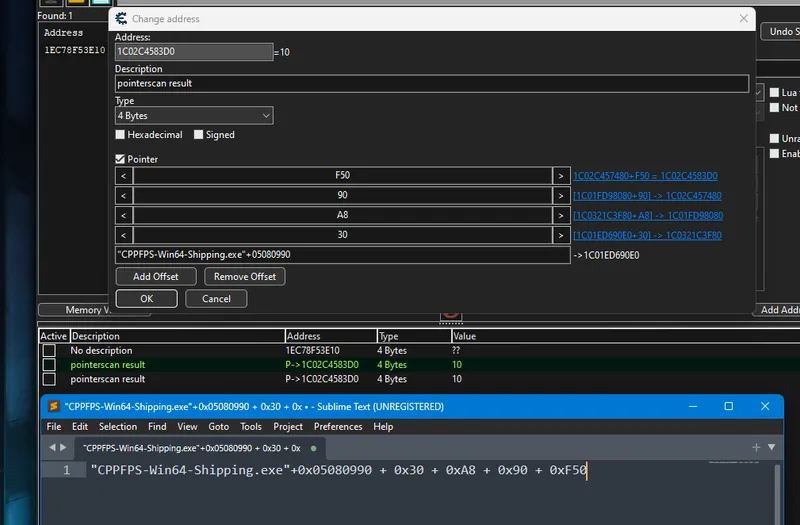
Task: Open the Tools menu in Sublime Text
Action: tap(251, 427)
